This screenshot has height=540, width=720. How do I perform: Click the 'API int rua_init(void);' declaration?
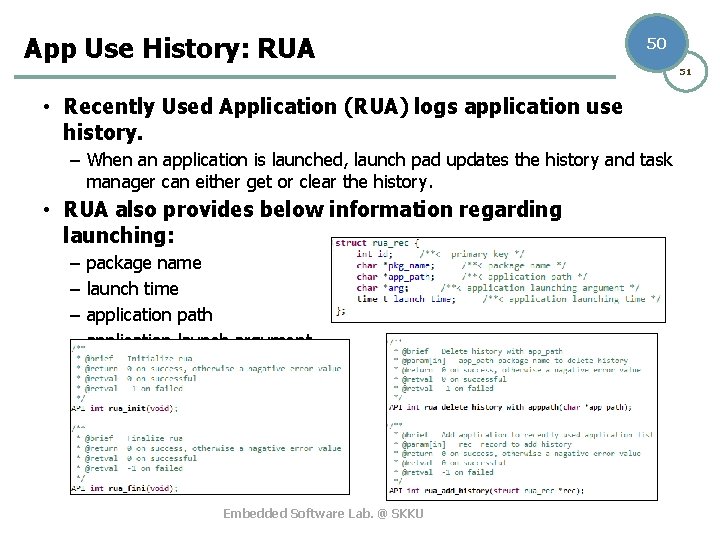124,408
